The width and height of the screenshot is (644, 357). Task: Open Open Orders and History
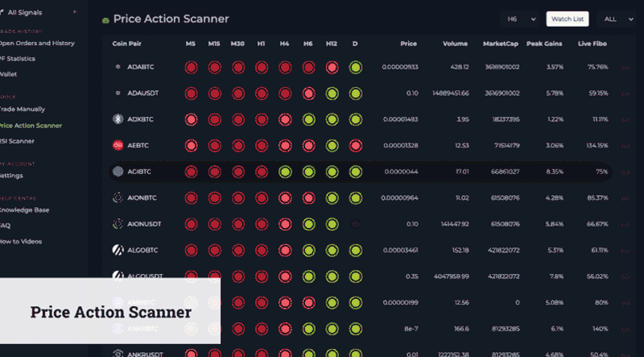36,44
